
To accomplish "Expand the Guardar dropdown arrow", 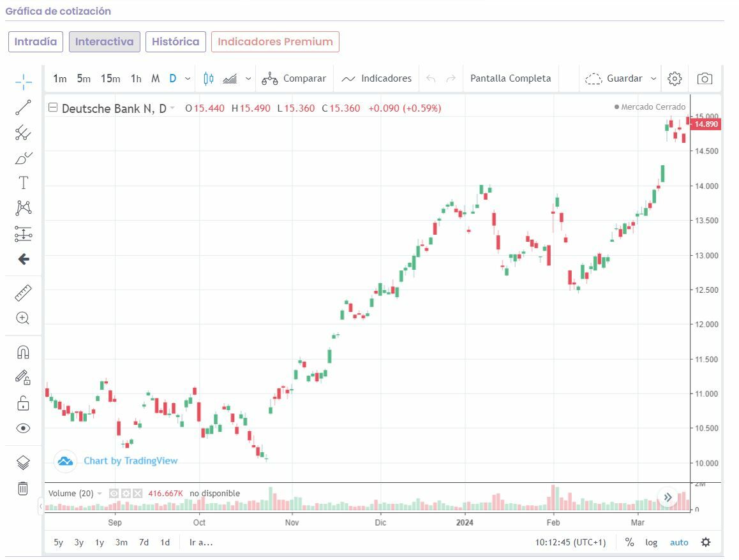I will 653,78.
